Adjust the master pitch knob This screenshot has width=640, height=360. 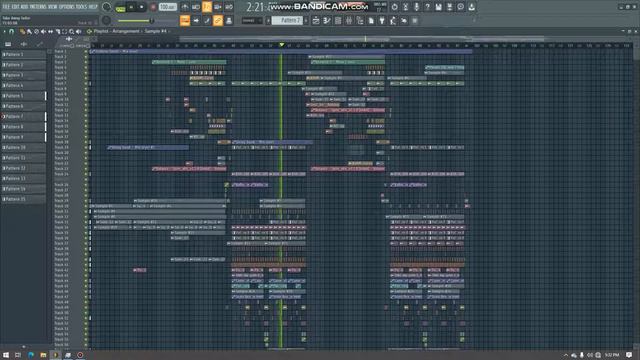point(107,20)
